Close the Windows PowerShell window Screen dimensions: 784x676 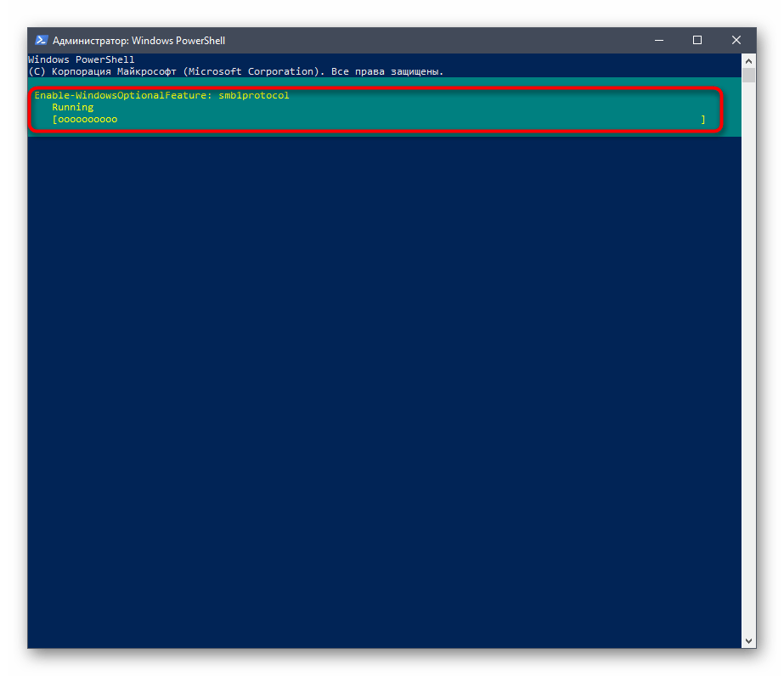pyautogui.click(x=736, y=40)
